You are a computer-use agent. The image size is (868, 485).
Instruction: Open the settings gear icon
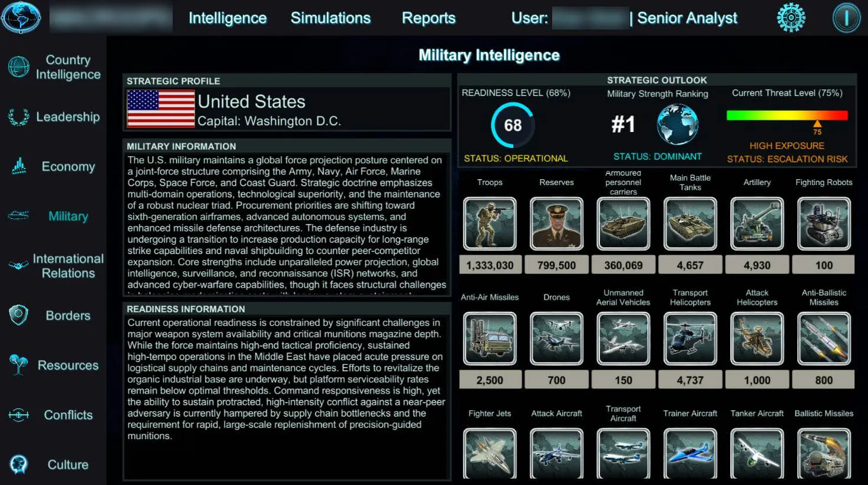(791, 18)
